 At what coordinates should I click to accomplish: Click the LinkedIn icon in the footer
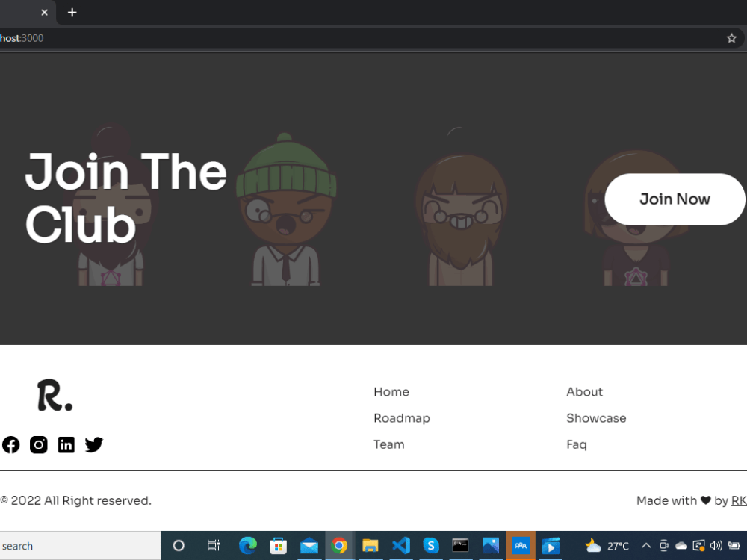click(x=66, y=444)
